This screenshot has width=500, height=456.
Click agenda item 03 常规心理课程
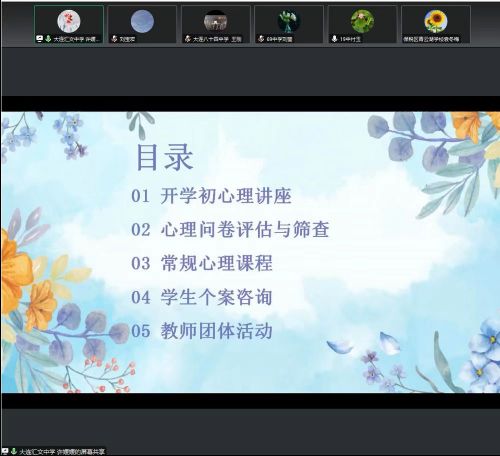(202, 263)
